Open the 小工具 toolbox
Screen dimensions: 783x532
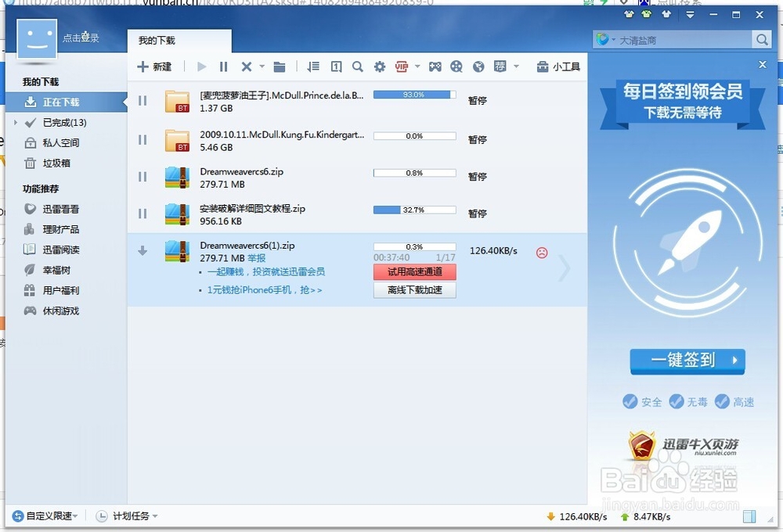(x=558, y=66)
